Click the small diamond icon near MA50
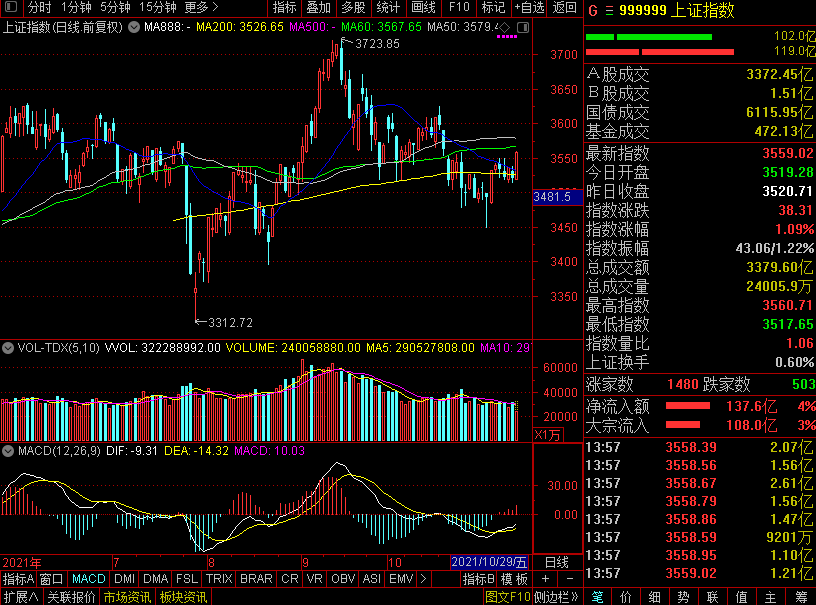 pyautogui.click(x=504, y=26)
